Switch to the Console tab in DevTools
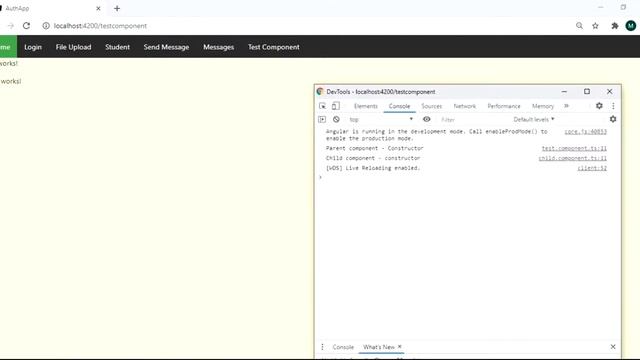Viewport: 640px width, 360px height. pos(399,106)
